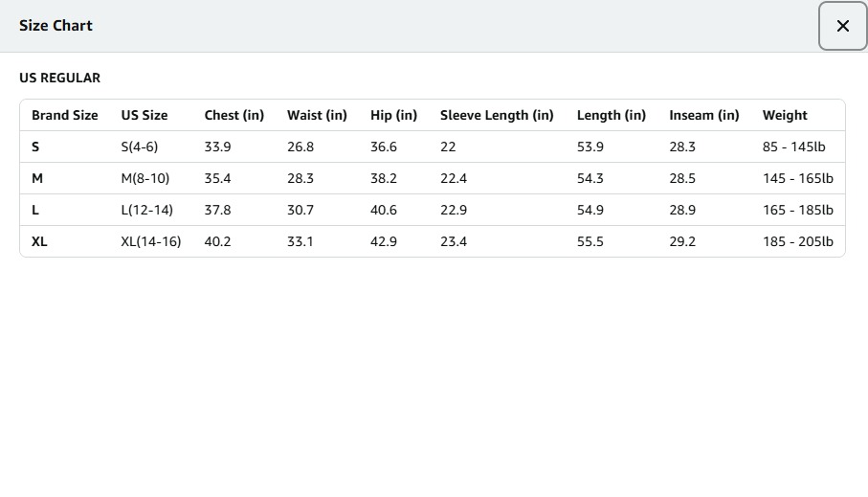
Task: Click the 85 - 145lb weight cell
Action: 793,147
